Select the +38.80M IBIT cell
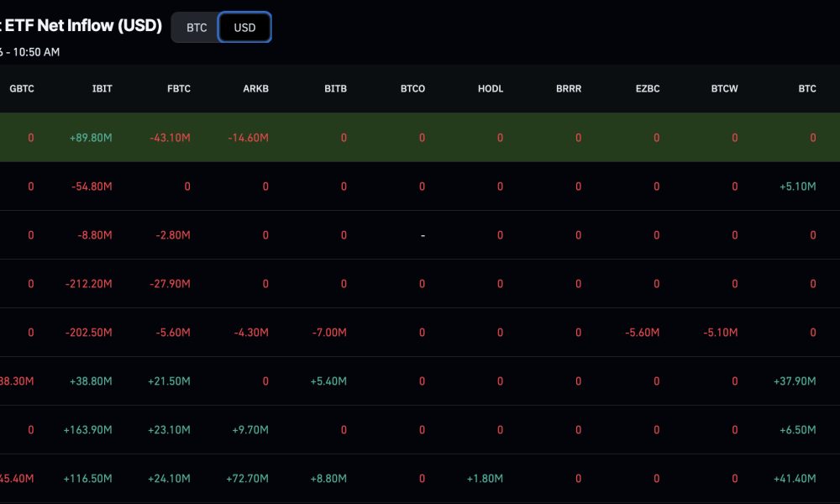Viewport: 840px width, 504px height. [91, 381]
